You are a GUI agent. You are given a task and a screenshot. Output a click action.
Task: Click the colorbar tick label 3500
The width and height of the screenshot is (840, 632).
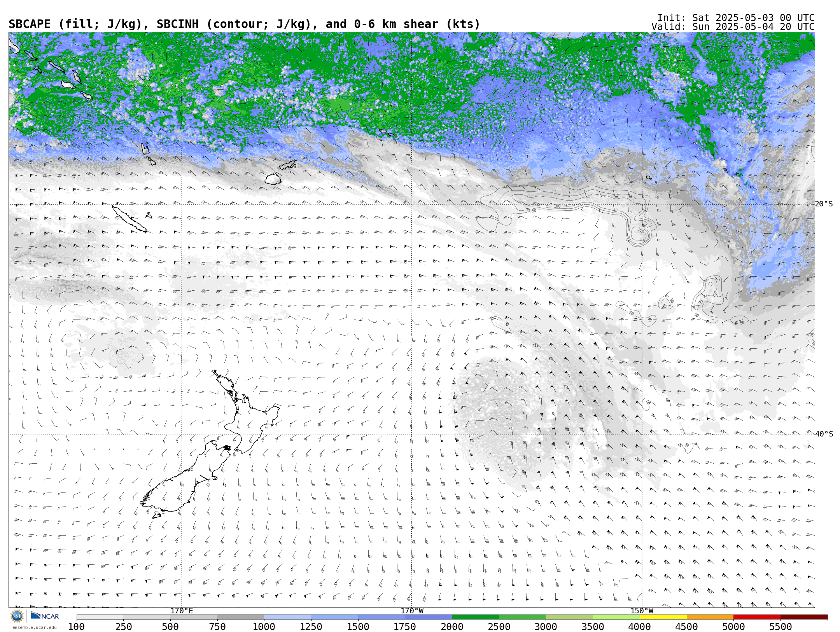click(x=593, y=627)
